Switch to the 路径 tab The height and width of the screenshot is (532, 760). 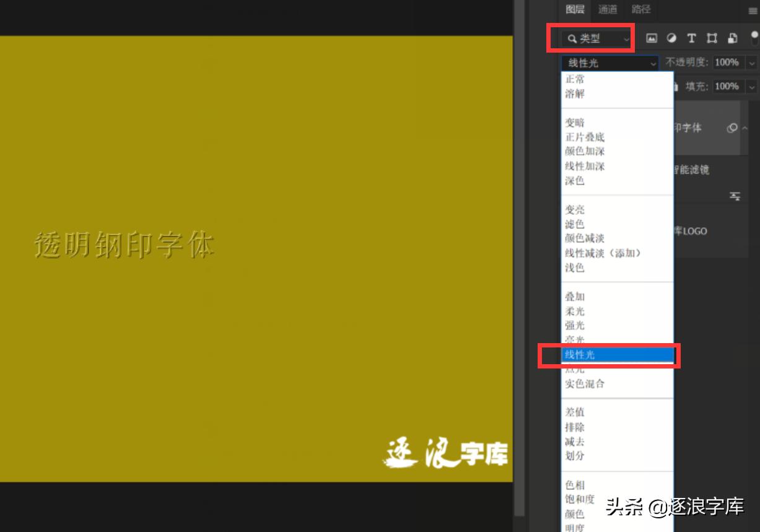(642, 9)
